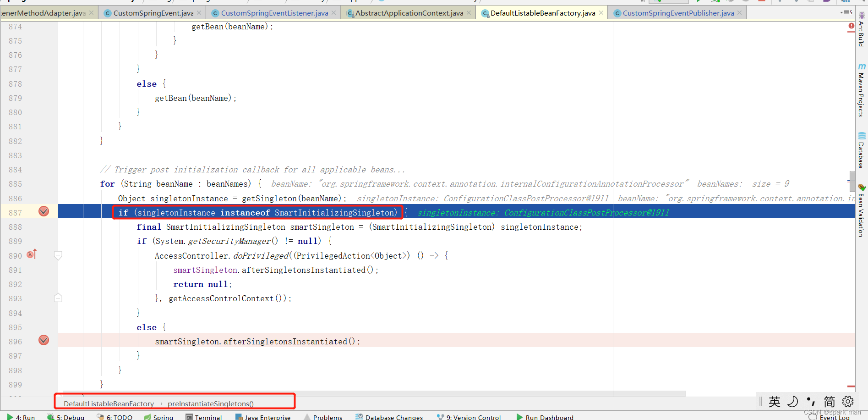The image size is (868, 420).
Task: Close the DefaultListableBeanFactory.java tab
Action: tap(601, 13)
